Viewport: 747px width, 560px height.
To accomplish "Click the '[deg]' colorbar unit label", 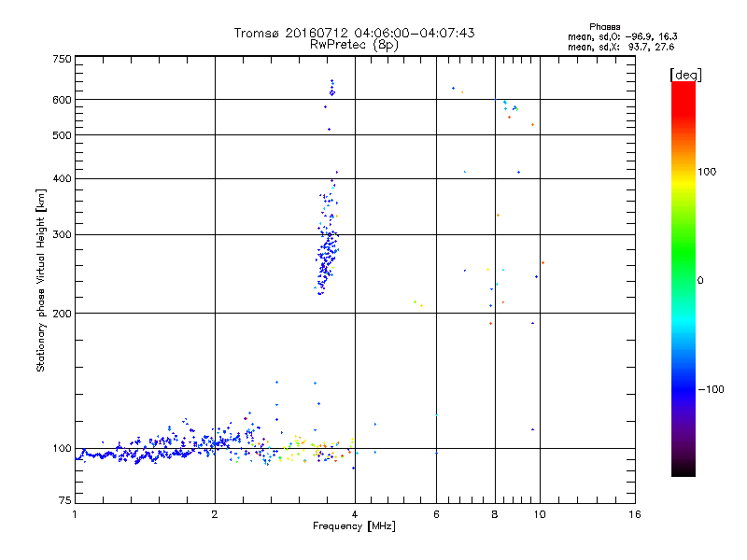I will click(x=685, y=75).
